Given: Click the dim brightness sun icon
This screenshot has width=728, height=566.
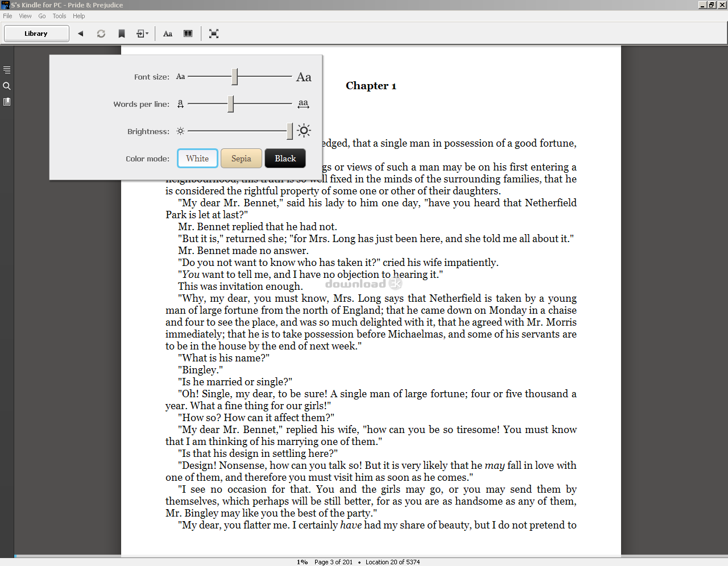Looking at the screenshot, I should click(180, 131).
